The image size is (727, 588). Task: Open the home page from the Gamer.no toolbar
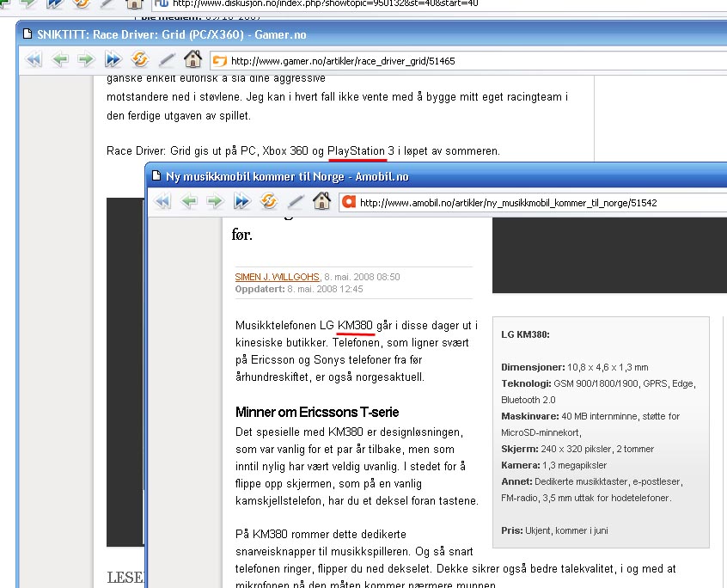point(192,59)
